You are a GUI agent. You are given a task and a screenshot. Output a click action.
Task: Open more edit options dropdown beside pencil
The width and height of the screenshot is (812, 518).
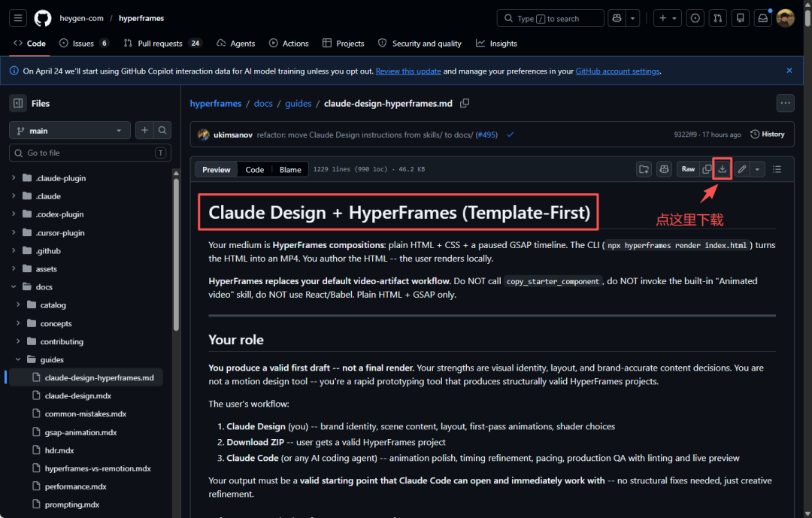point(757,169)
